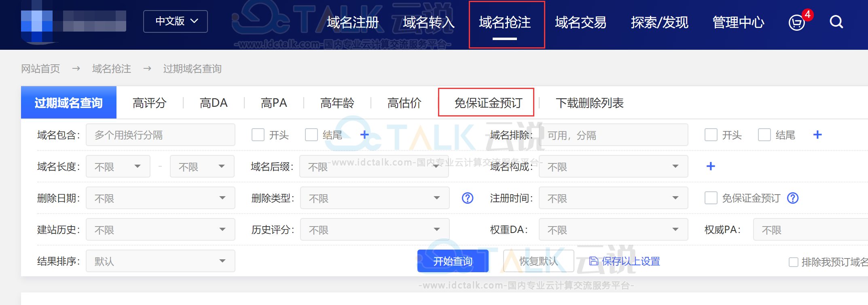Open maximum 域名长度 dropdown
Screen dimensions: 868x305
[x=202, y=166]
